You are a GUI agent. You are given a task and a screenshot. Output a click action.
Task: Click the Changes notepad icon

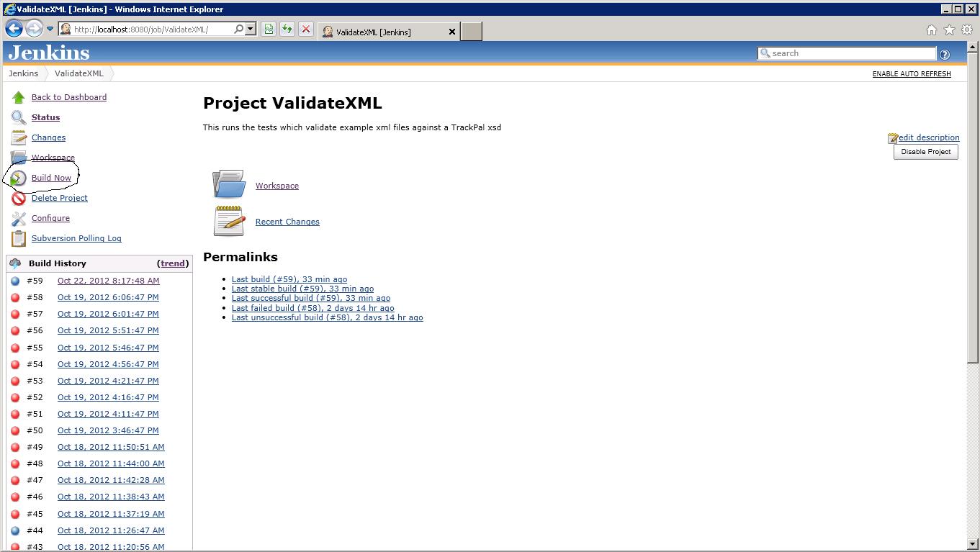point(19,137)
